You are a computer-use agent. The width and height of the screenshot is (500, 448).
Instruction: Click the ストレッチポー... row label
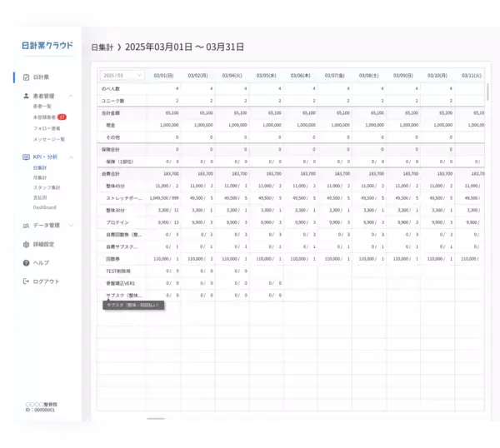124,198
